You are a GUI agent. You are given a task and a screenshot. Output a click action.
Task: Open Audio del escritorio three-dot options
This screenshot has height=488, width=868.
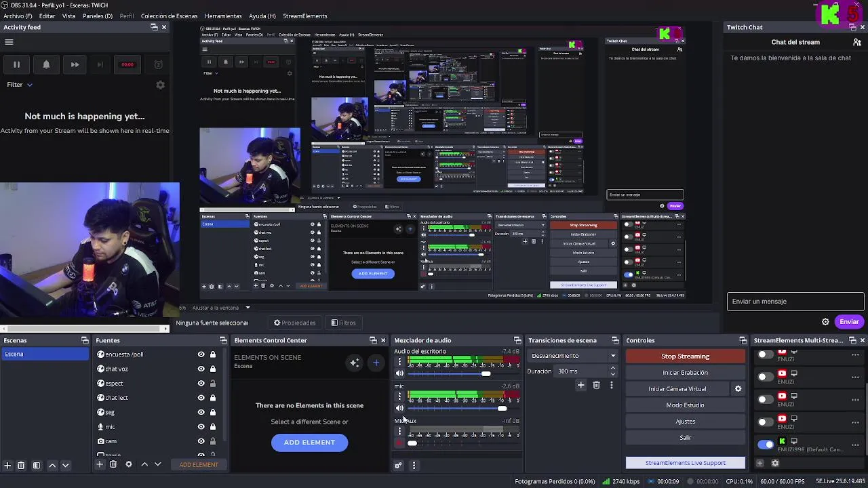tap(399, 362)
